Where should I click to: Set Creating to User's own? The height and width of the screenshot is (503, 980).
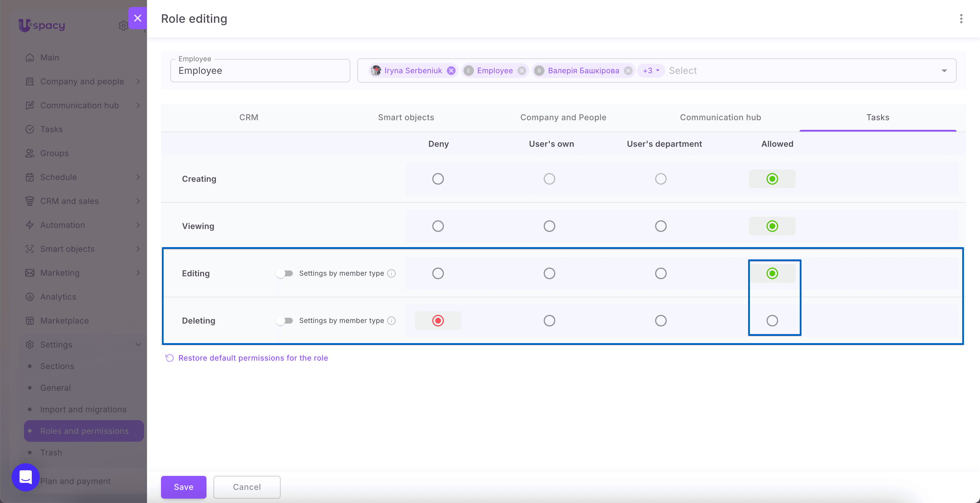[x=549, y=179]
